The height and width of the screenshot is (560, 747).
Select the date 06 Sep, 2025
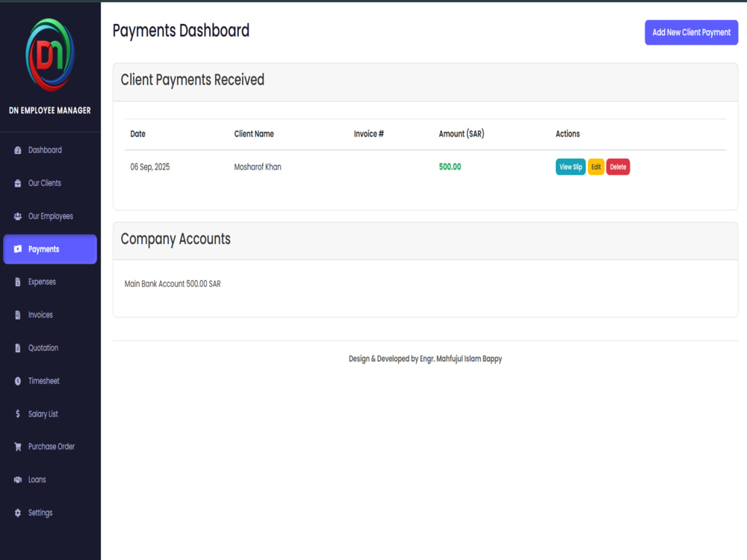[x=150, y=167]
